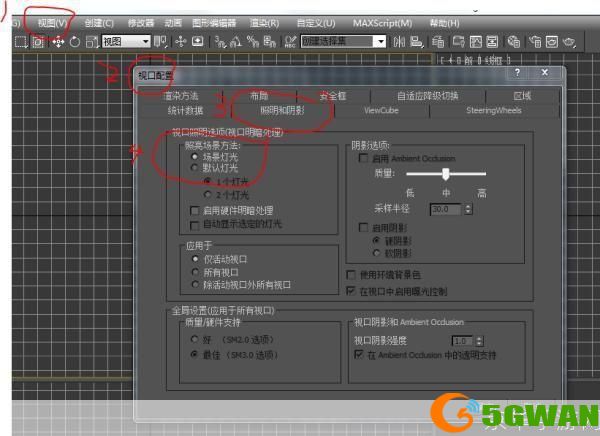Expand the 创建选择集 dropdown arrow
Image resolution: width=600 pixels, height=436 pixels.
[381, 41]
